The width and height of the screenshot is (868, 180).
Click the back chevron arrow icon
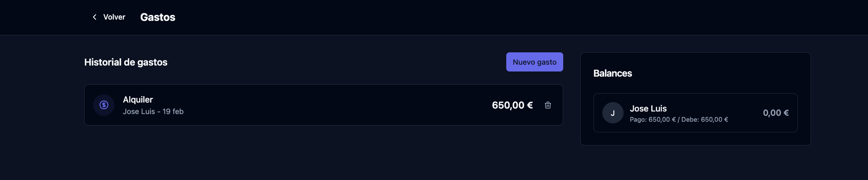[94, 17]
